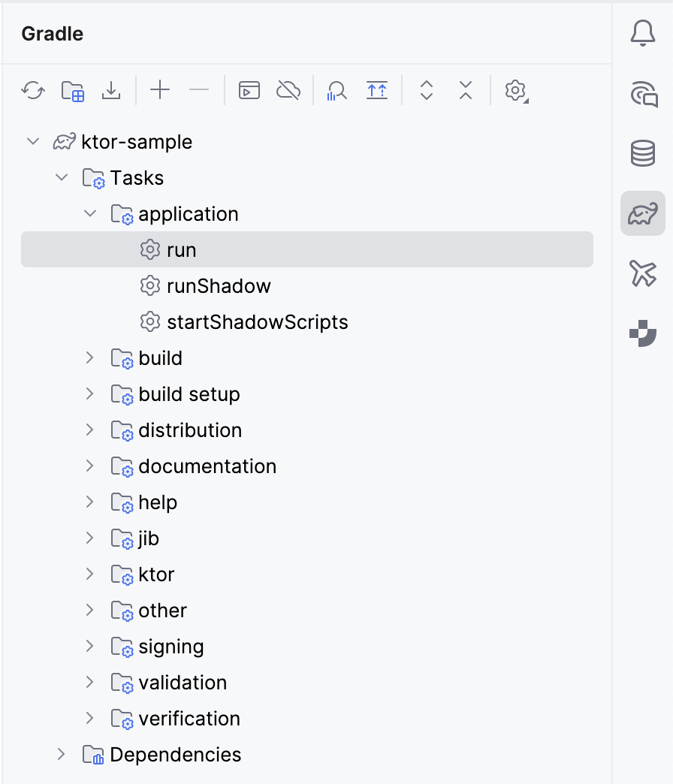
Task: Open the Gradle settings gear menu
Action: (x=515, y=90)
